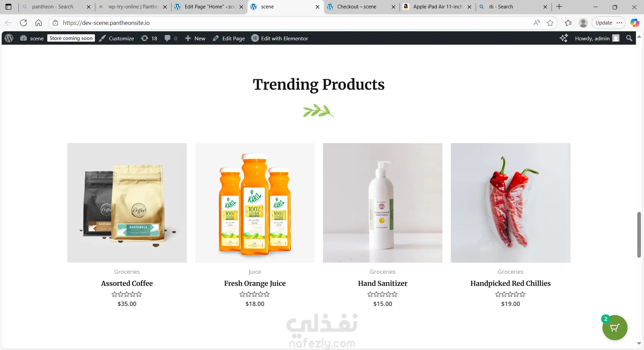Click the Assorted Coffee product image
The height and width of the screenshot is (350, 644).
(127, 203)
